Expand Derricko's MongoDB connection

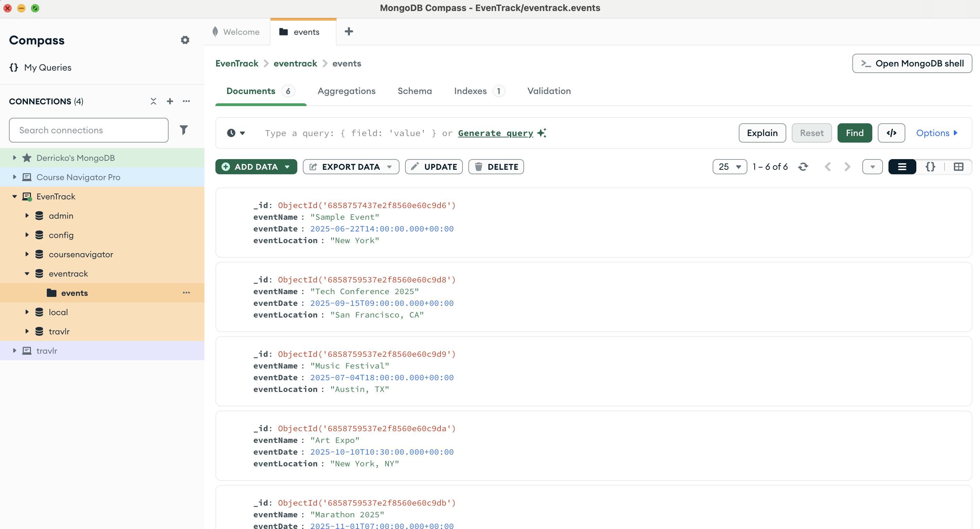tap(14, 158)
